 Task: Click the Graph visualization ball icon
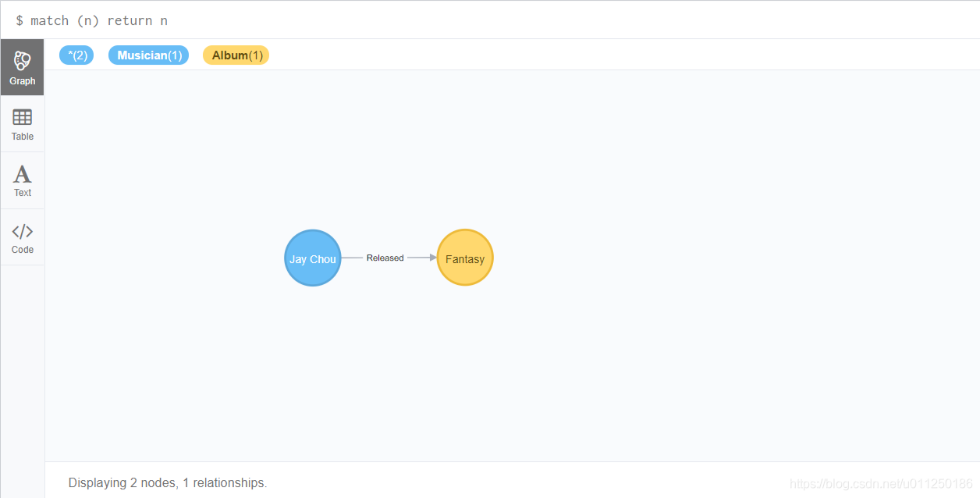coord(22,59)
